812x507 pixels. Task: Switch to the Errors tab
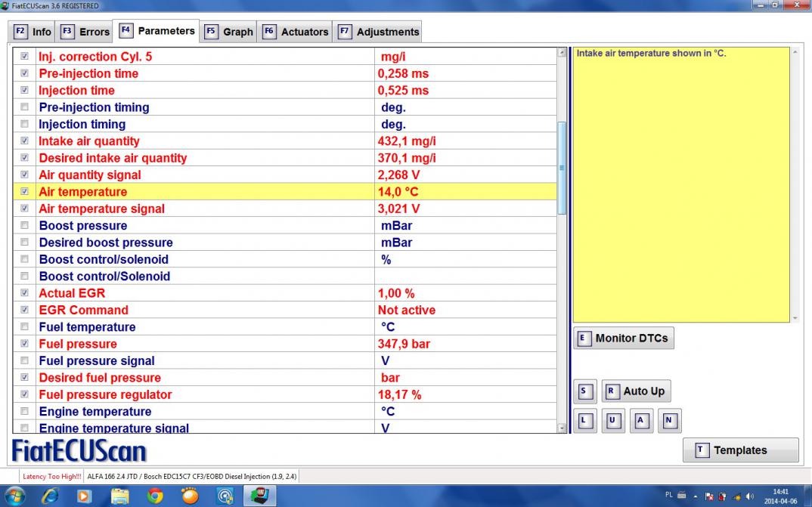[85, 32]
